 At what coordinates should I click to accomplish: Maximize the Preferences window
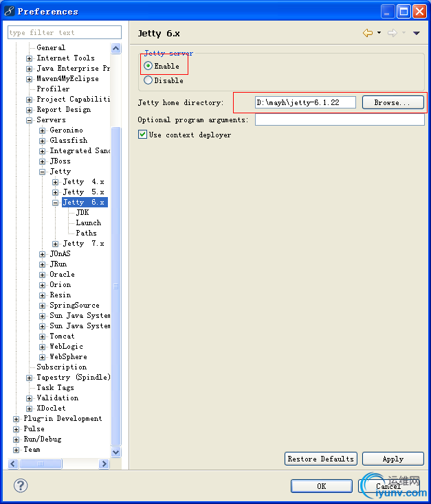[404, 12]
